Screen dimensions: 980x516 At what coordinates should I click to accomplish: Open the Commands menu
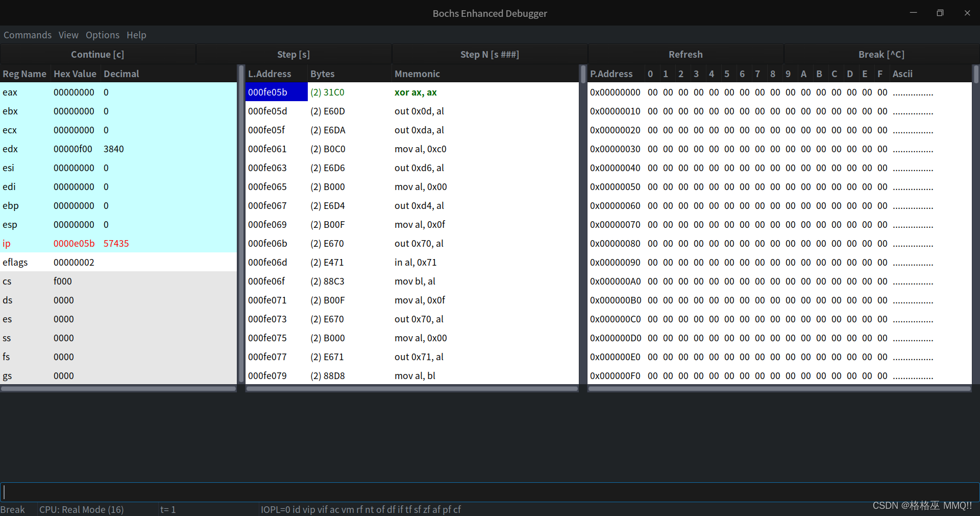click(x=28, y=35)
